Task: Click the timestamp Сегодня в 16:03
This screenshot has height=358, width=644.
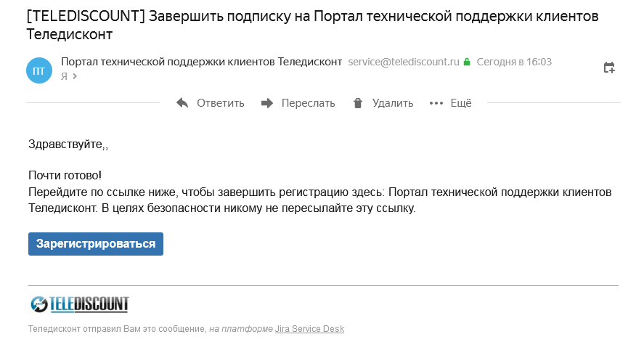Action: pyautogui.click(x=514, y=62)
